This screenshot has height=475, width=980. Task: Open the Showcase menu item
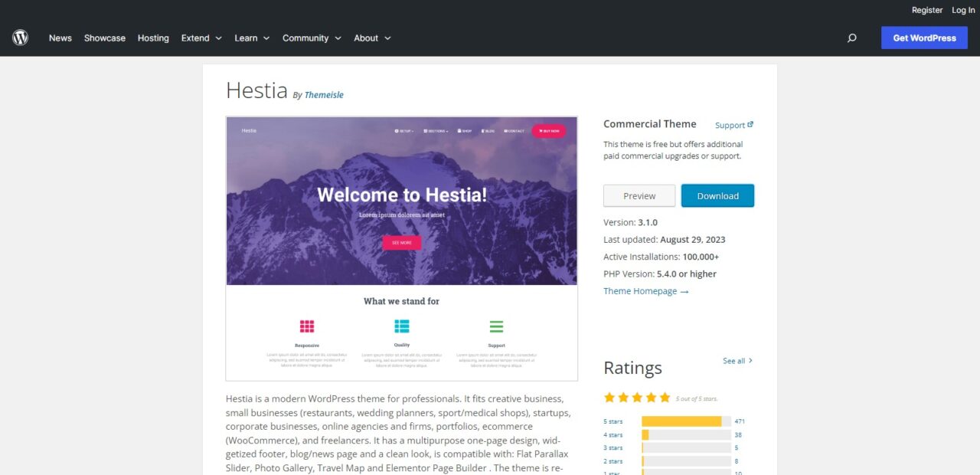[x=105, y=38]
